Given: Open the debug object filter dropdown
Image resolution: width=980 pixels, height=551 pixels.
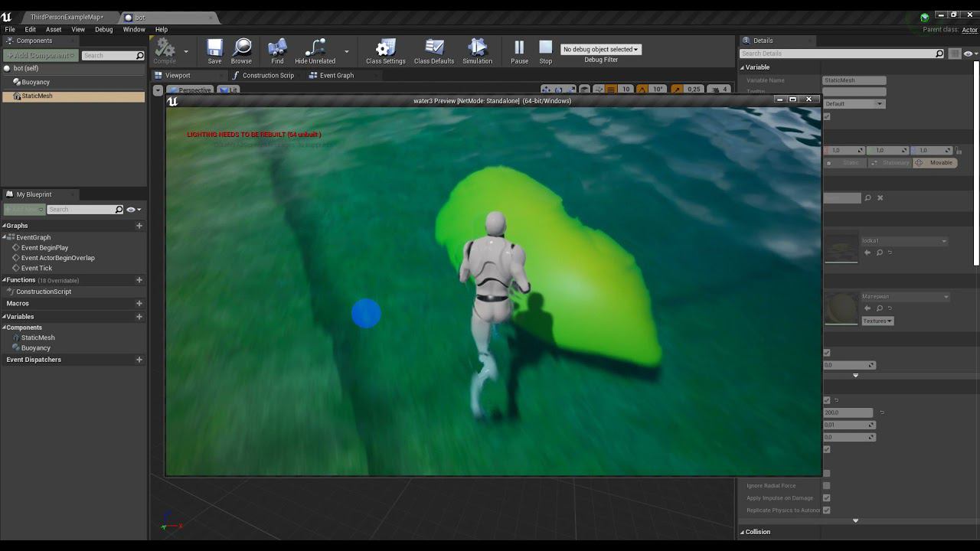Looking at the screenshot, I should pos(601,49).
